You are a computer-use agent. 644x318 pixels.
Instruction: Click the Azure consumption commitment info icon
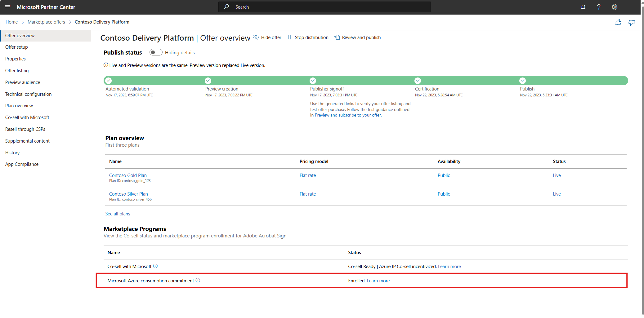pos(198,280)
